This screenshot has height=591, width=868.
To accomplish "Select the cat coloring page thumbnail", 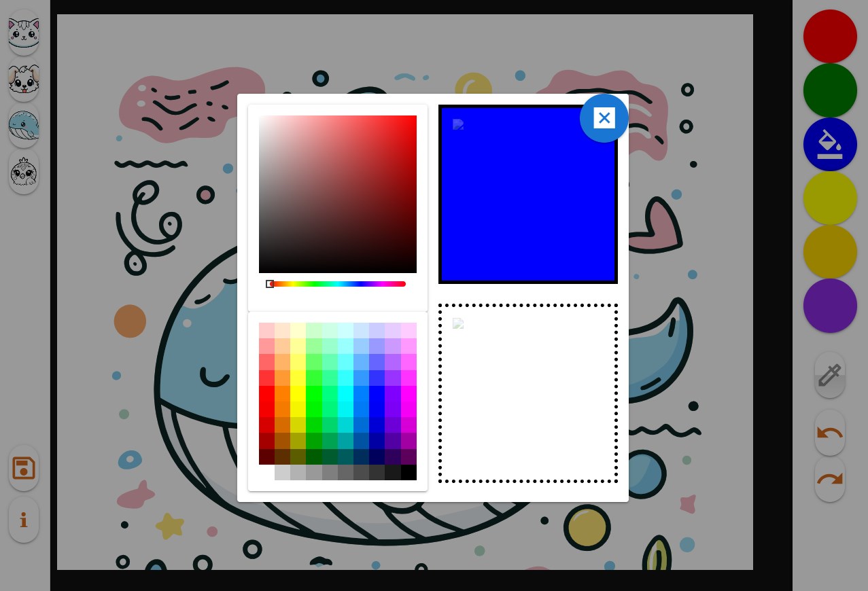I will (24, 33).
